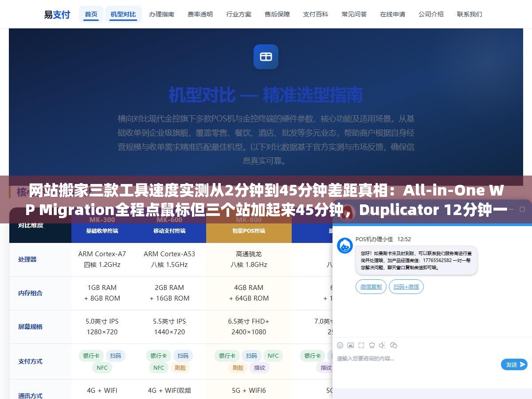Click the 智能POS终端 column header

[x=249, y=231]
